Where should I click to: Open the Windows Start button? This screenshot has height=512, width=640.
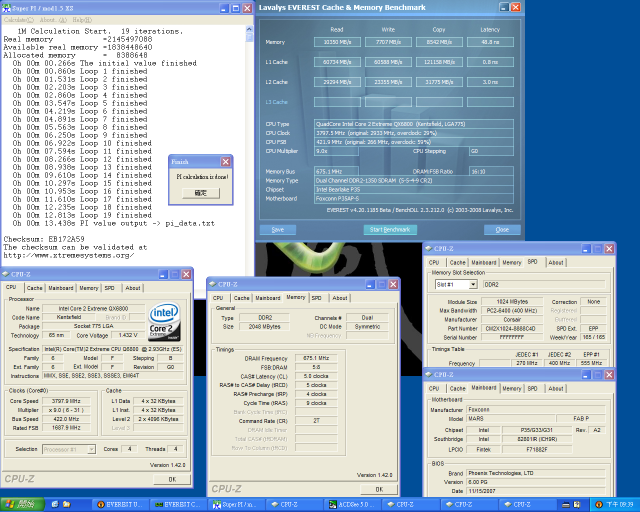click(x=22, y=505)
